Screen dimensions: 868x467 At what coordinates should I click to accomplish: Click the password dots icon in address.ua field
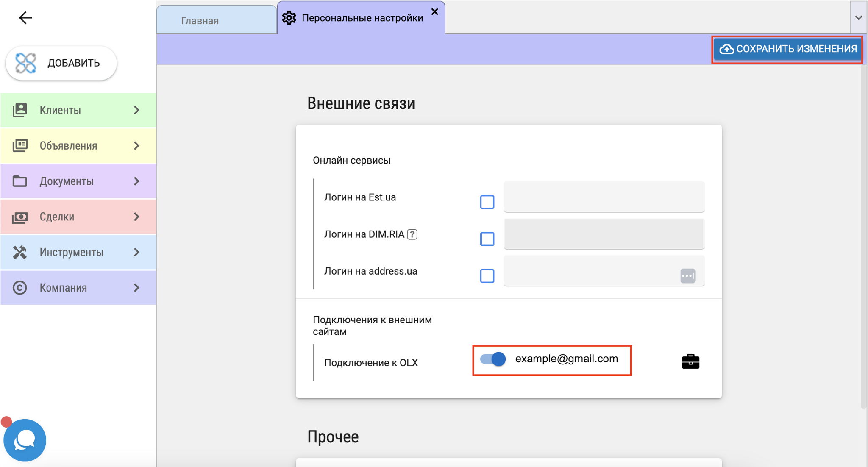click(687, 276)
